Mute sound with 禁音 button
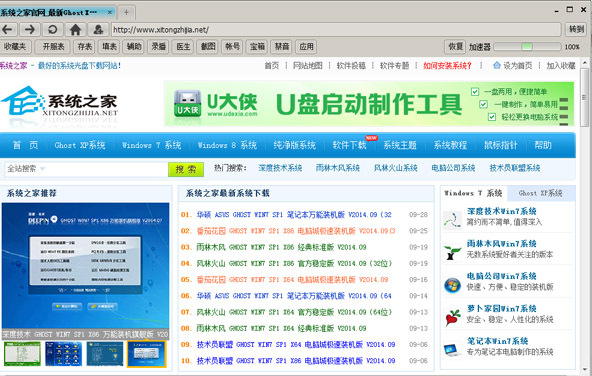The image size is (592, 376). 282,47
